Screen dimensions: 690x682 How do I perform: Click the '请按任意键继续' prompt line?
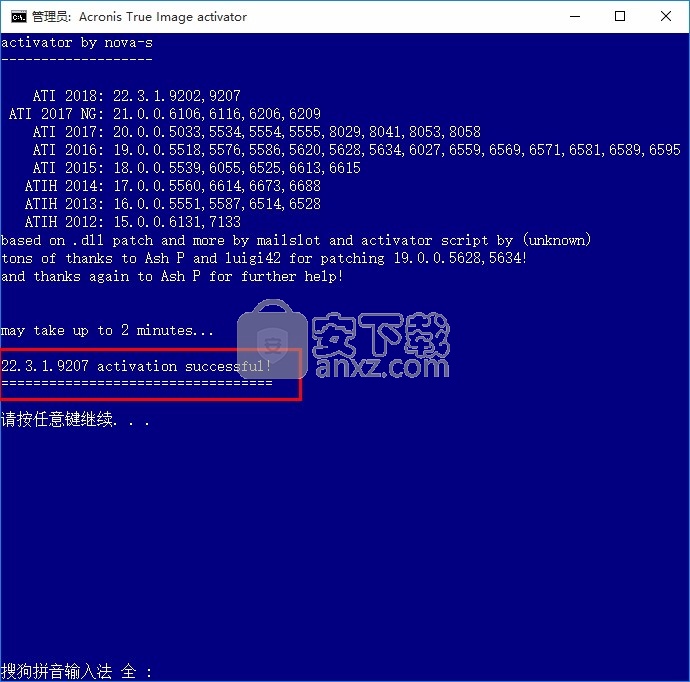(x=75, y=419)
